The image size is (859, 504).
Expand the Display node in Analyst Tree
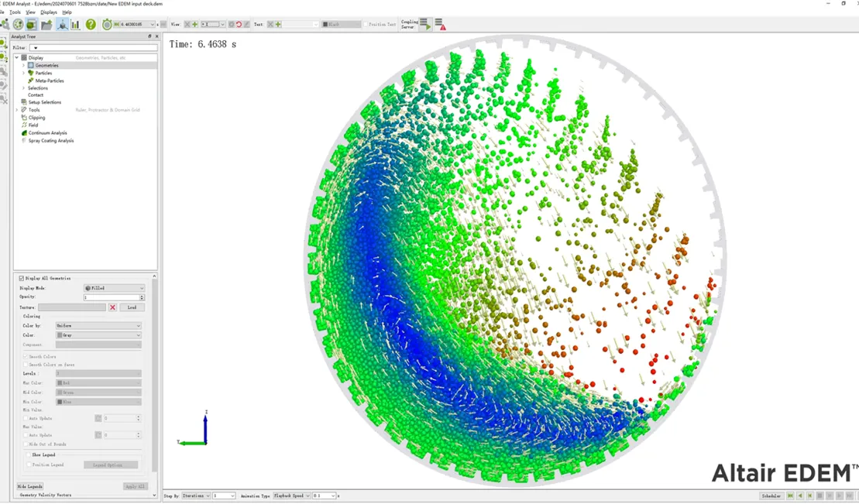tap(17, 58)
